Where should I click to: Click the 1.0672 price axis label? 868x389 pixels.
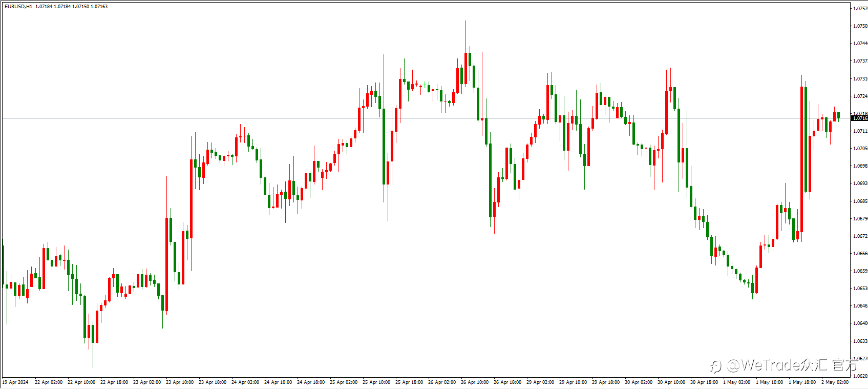point(861,236)
